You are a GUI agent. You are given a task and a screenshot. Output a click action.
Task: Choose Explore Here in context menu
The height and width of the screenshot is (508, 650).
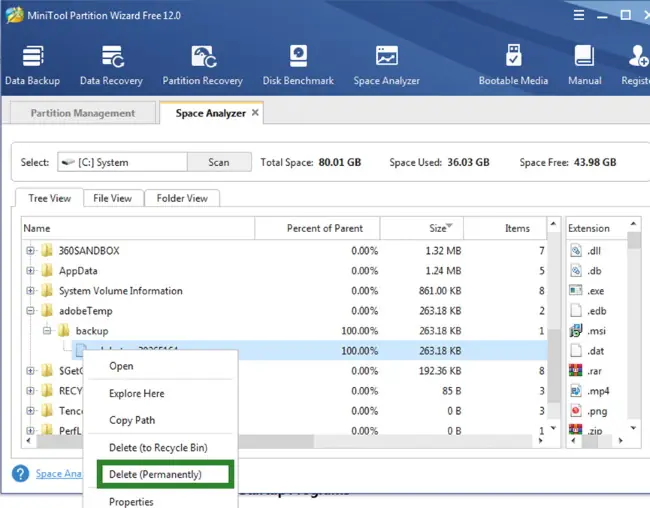[160, 394]
